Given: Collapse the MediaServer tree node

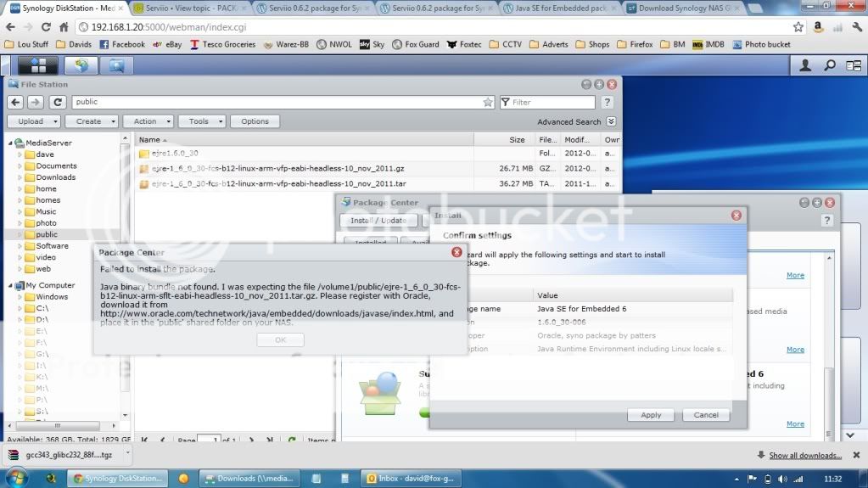Looking at the screenshot, I should pos(10,143).
